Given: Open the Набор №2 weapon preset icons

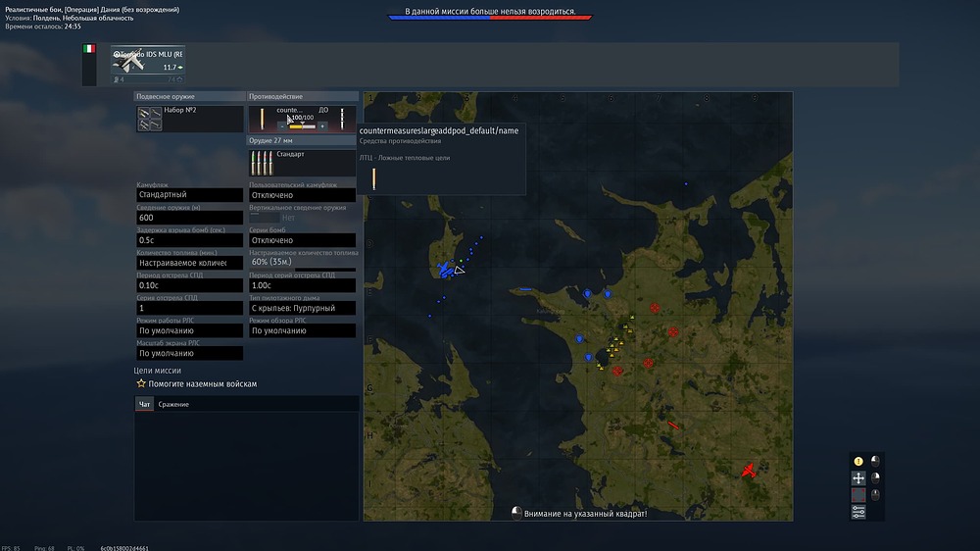Looking at the screenshot, I should click(149, 119).
